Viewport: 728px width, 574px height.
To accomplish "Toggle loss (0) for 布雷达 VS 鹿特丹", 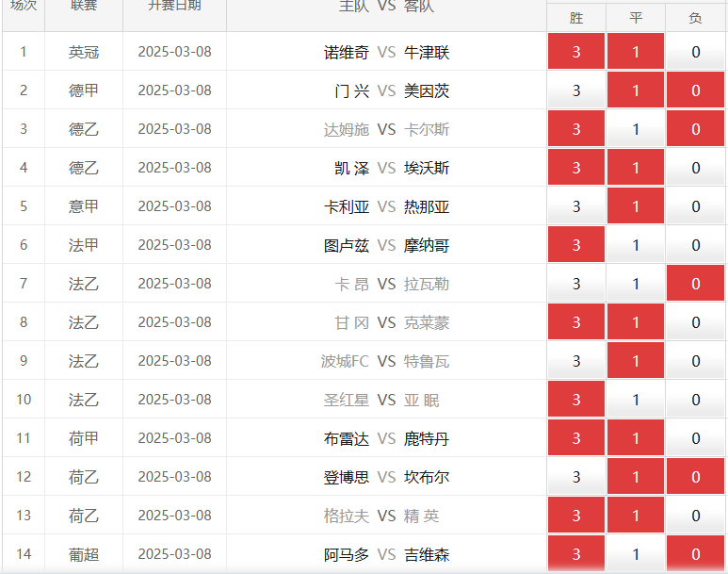I will (695, 437).
